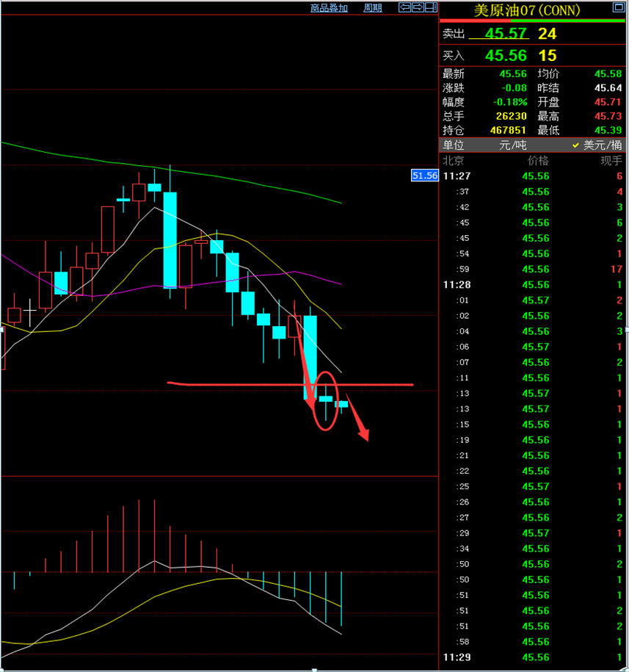Select the :06 tick row

pos(532,347)
